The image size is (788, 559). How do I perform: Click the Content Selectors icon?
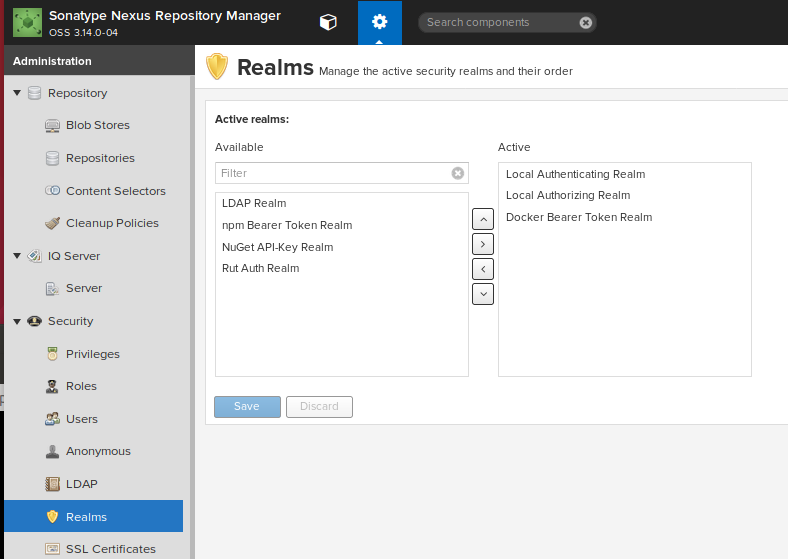(52, 191)
